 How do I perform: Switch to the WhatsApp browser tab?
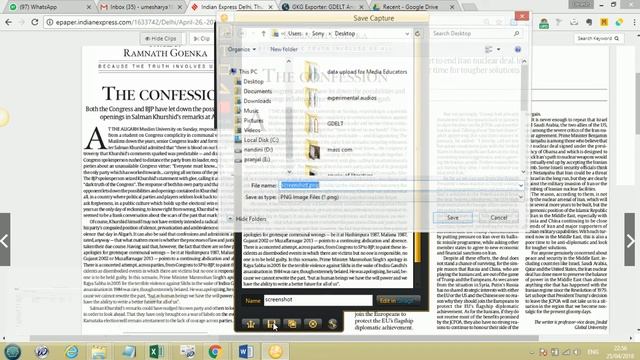pos(50,7)
